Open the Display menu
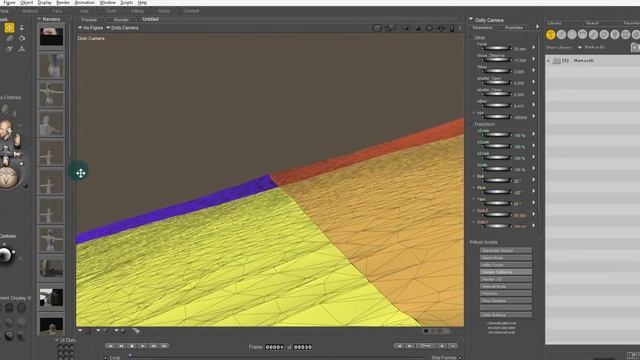 coord(44,2)
